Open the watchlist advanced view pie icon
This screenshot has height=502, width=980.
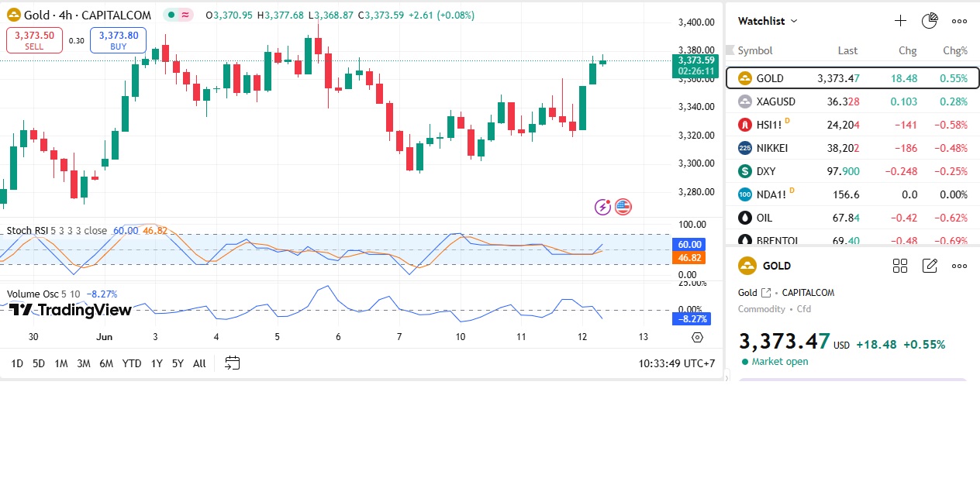tap(930, 21)
